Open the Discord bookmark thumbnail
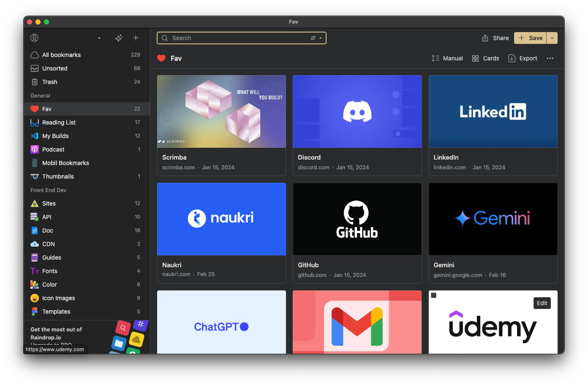Viewport: 588px width, 385px height. [357, 111]
